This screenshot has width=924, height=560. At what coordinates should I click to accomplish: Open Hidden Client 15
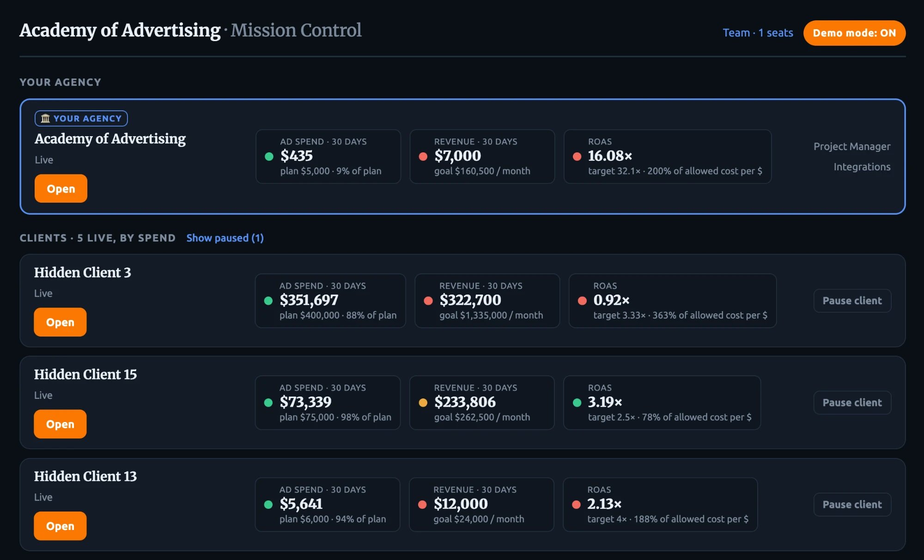[60, 424]
